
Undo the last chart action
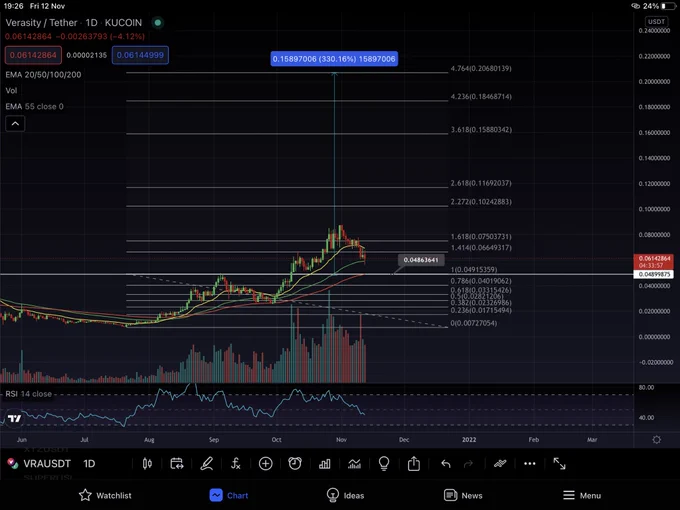point(445,464)
